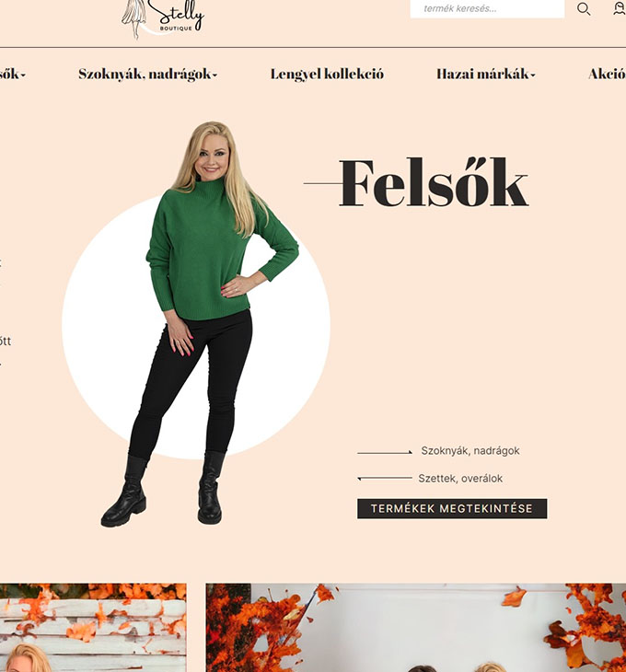Click the caret arrow next to Hazai márkák

tap(533, 75)
